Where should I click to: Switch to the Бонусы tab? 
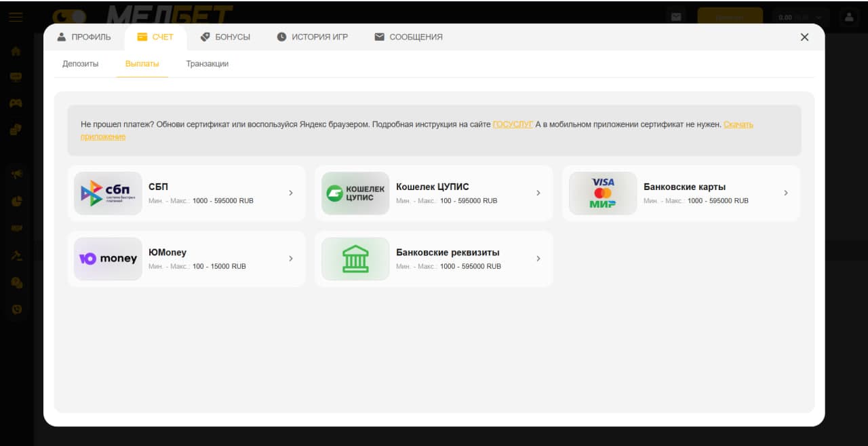click(225, 37)
